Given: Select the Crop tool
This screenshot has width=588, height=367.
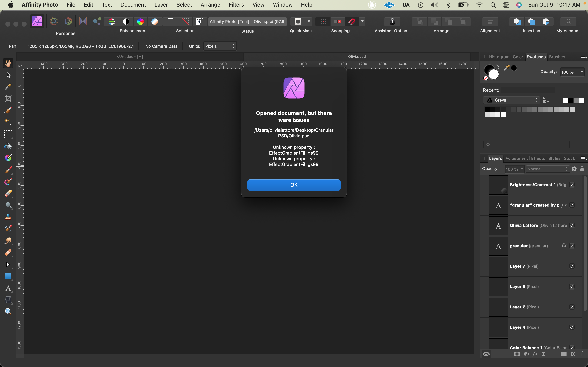Looking at the screenshot, I should (8, 98).
